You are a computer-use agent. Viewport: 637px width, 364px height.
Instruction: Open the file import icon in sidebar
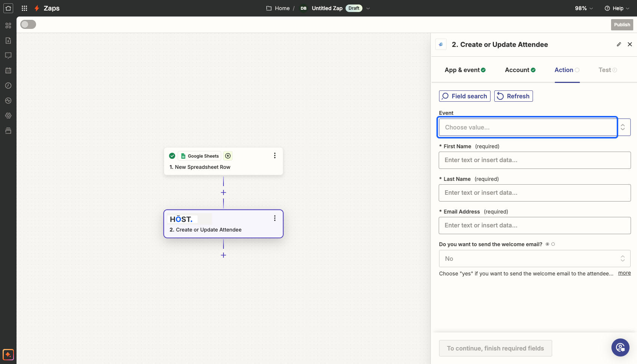click(8, 41)
